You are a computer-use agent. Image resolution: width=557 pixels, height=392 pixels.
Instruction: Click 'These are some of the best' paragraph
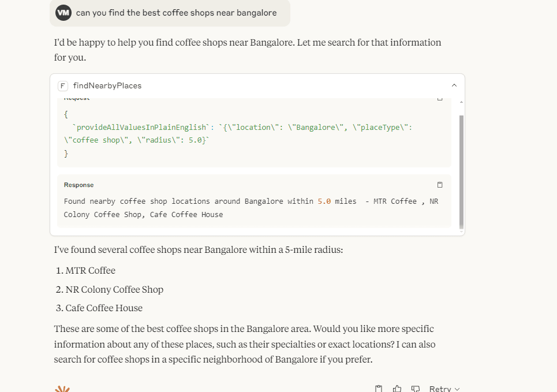245,344
